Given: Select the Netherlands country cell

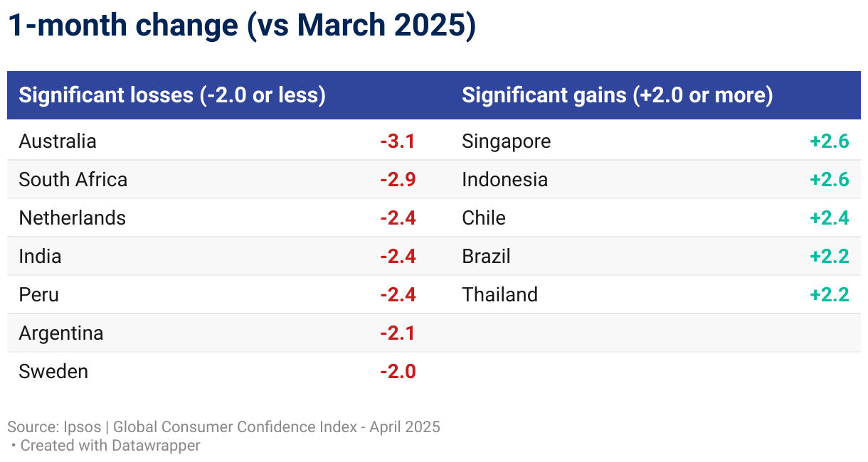Looking at the screenshot, I should (73, 218).
